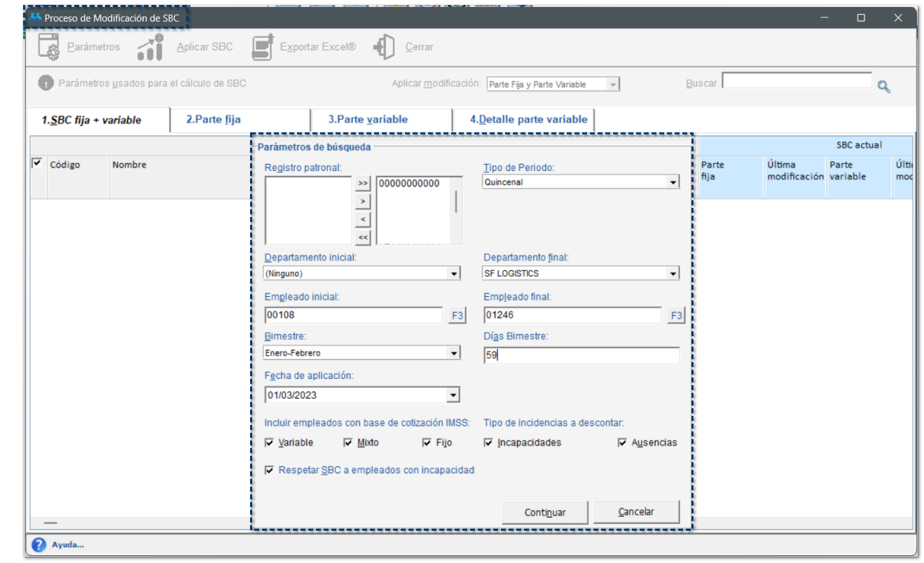Disable Respetar SBC a empleados con incapacidad
This screenshot has height=563, width=924.
(x=270, y=471)
